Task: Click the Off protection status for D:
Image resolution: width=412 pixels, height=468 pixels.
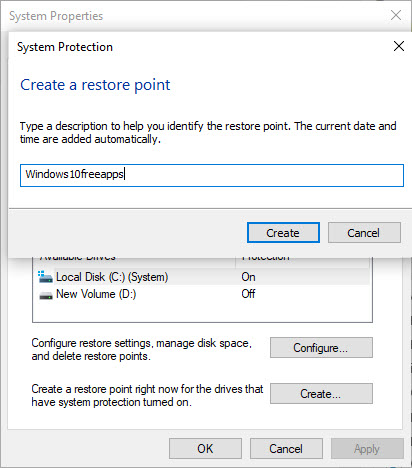Action: pos(248,294)
